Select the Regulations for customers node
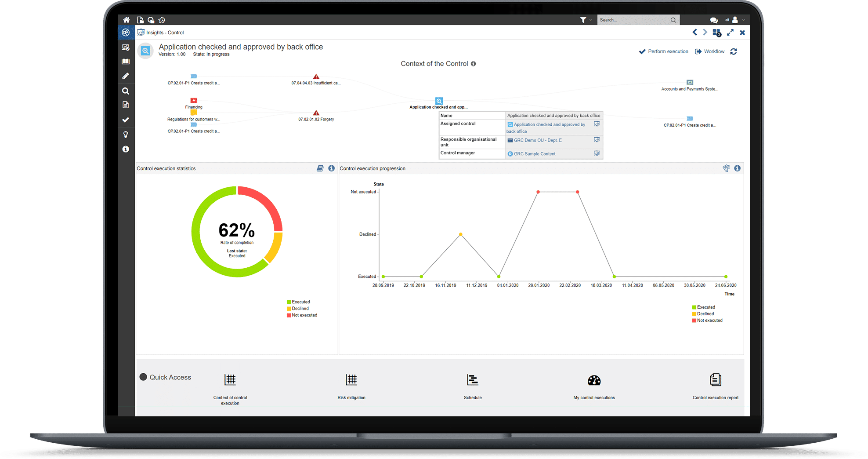The height and width of the screenshot is (459, 868). tap(194, 116)
